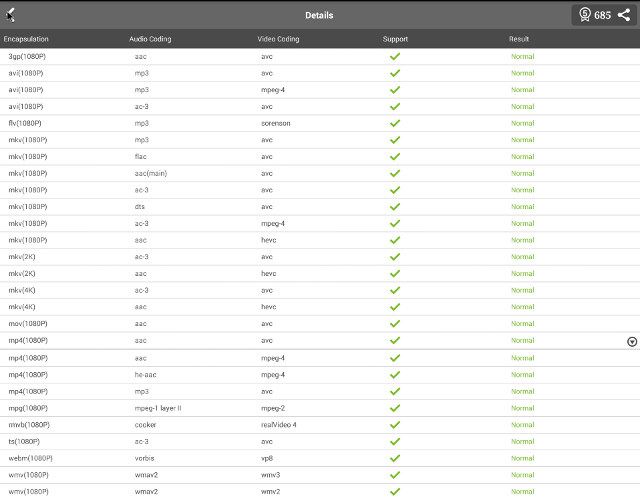Viewport: 640px width, 496px height.
Task: Open the circled down-arrow button
Action: click(x=632, y=342)
